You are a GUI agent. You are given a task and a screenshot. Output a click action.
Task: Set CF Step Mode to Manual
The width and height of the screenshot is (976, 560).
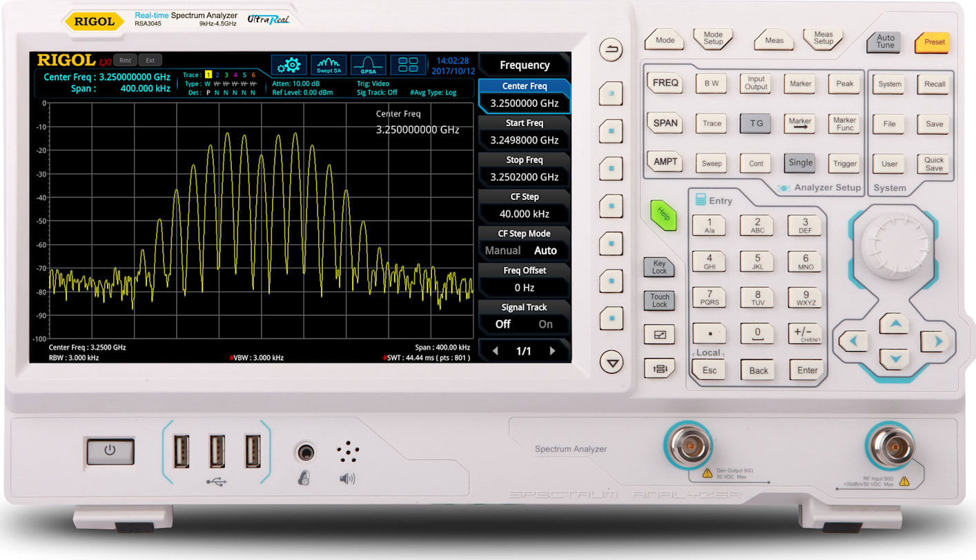502,250
